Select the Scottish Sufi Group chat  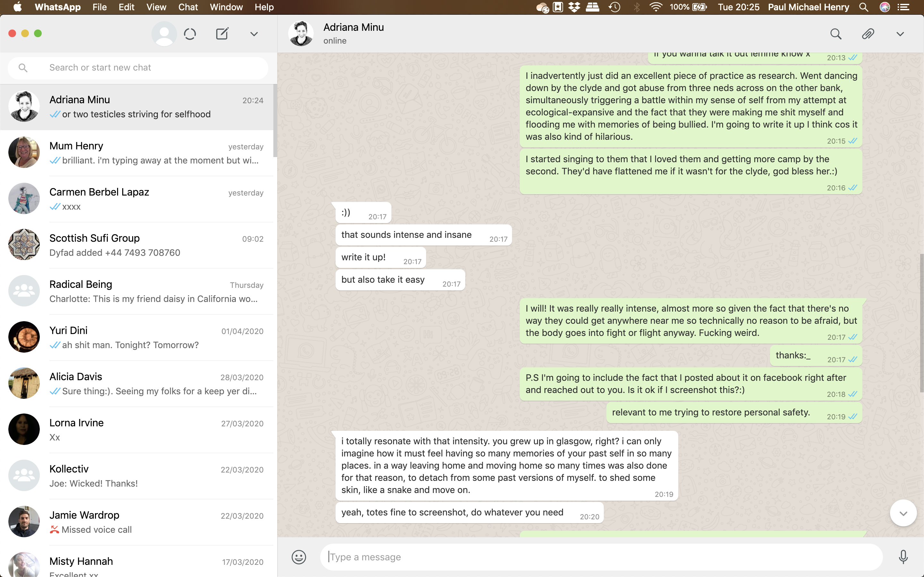[137, 245]
